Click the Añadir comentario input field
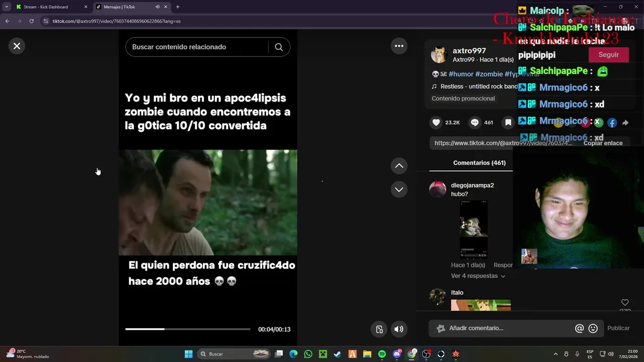The width and height of the screenshot is (644, 362). [x=510, y=328]
